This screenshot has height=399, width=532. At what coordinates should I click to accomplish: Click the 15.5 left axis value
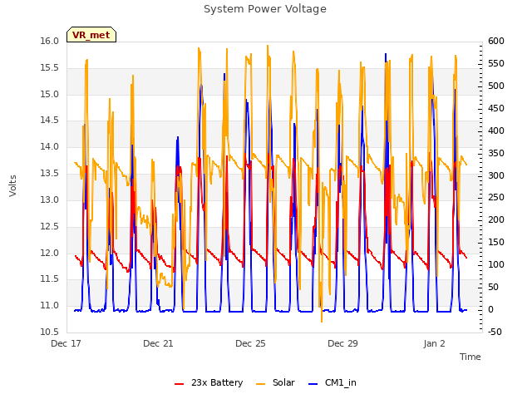click(50, 68)
